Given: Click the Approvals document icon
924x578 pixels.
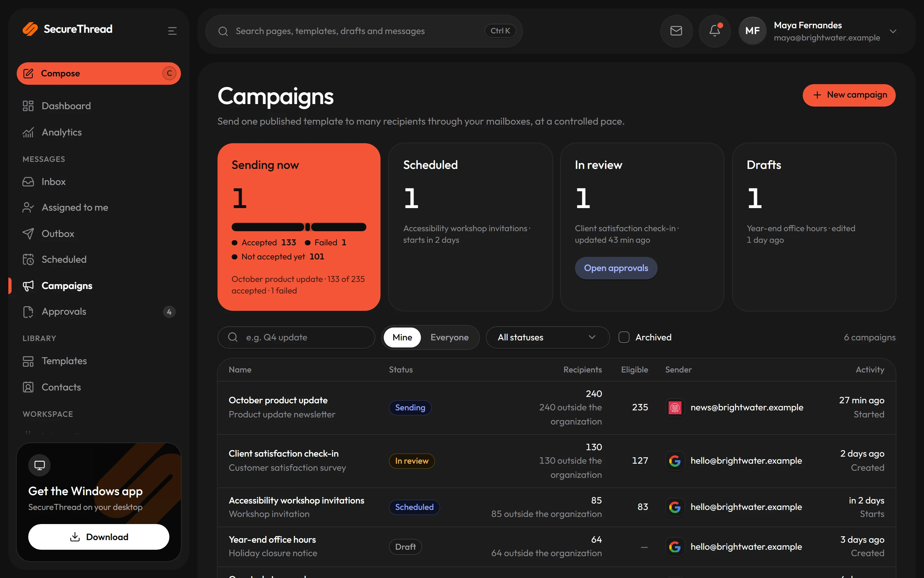Looking at the screenshot, I should 28,311.
